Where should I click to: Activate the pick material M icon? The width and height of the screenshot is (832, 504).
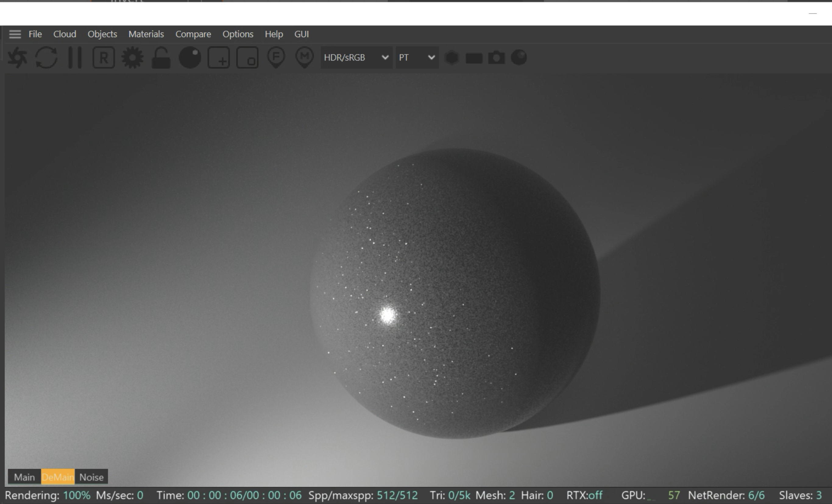[305, 57]
